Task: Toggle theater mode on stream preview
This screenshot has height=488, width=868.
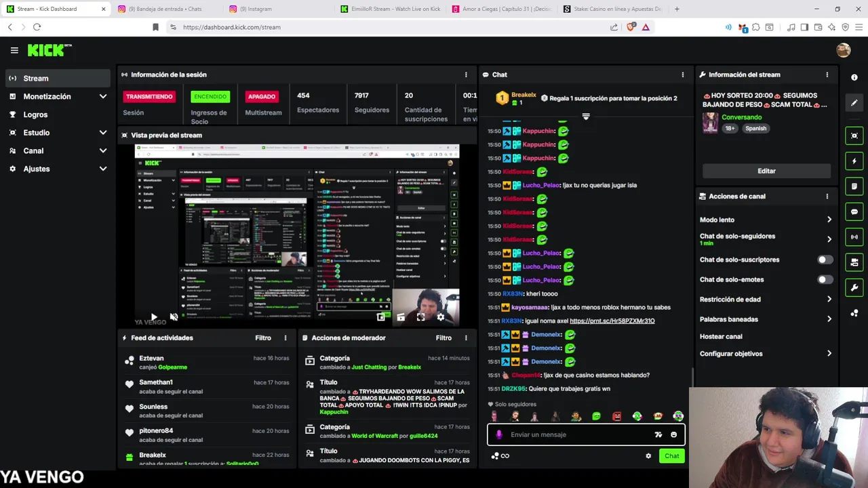Action: click(401, 317)
